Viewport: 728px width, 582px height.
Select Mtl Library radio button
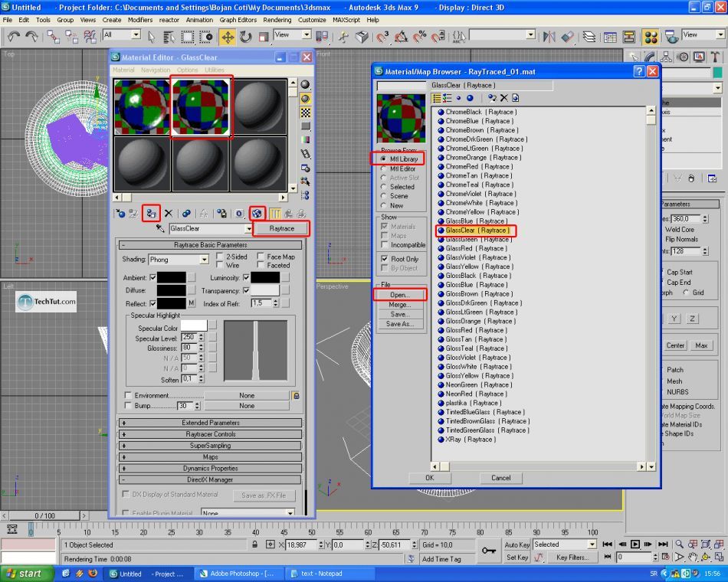click(383, 159)
